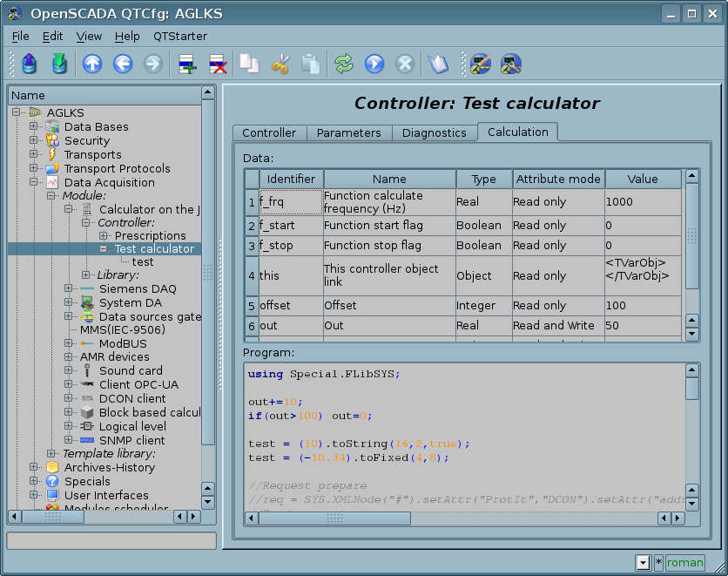Open the QTStarter menu

(x=180, y=36)
